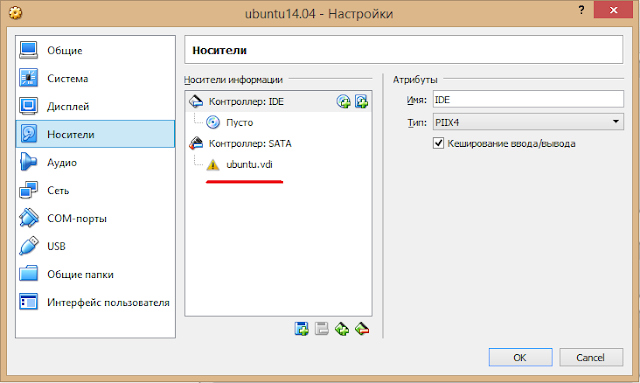Click the Общие monitor icon

(x=29, y=50)
